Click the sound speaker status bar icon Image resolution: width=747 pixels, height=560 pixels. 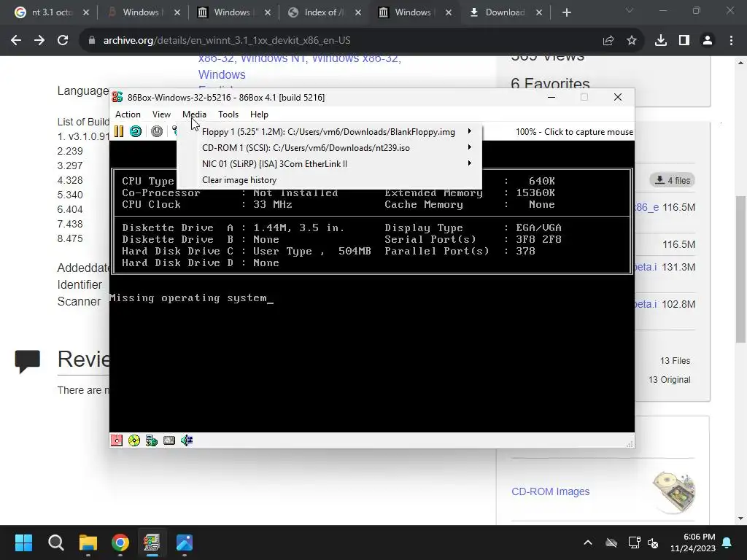click(187, 440)
